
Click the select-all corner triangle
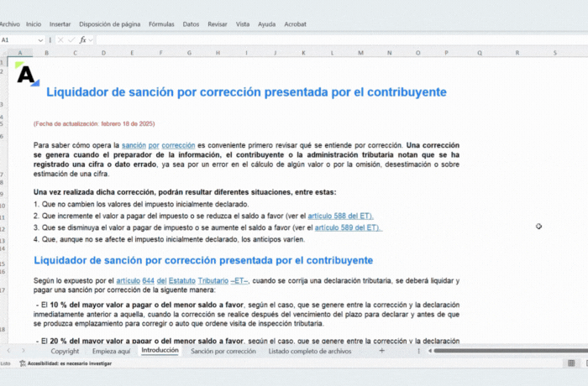(3, 53)
